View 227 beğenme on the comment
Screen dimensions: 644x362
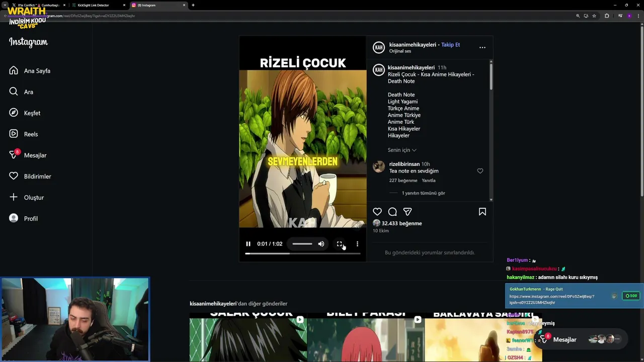[x=403, y=180]
